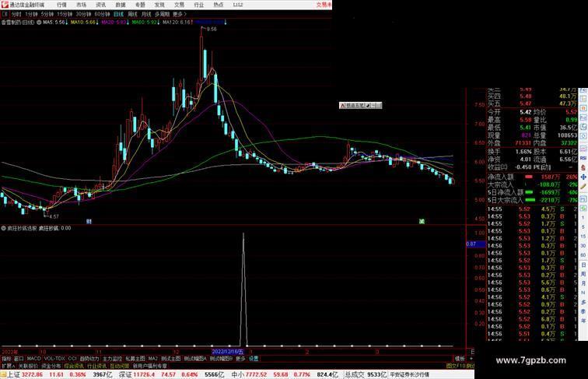This screenshot has height=379, width=588.
Task: Click the red money-bag icon in sidebar
Action: pyautogui.click(x=583, y=168)
